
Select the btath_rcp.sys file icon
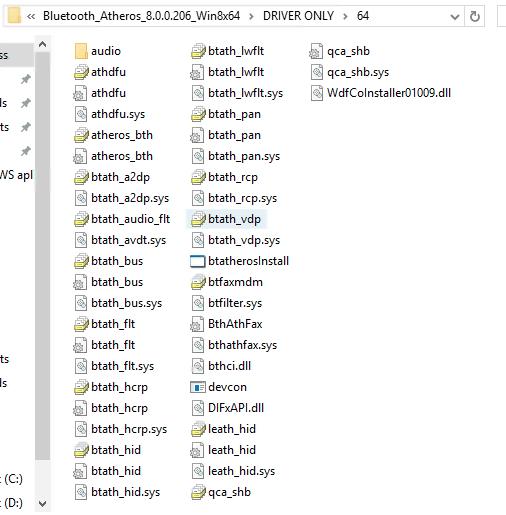198,198
